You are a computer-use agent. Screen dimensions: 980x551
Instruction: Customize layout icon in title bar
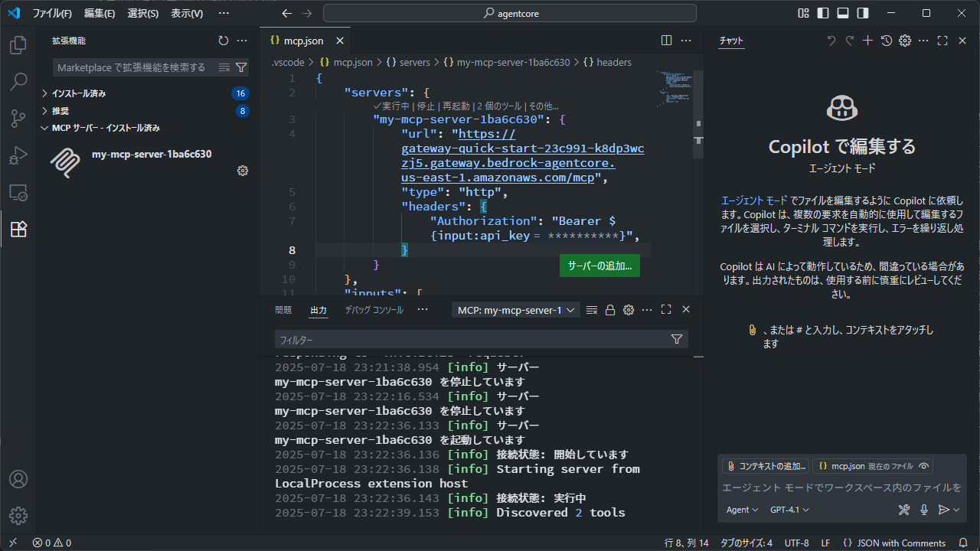803,13
